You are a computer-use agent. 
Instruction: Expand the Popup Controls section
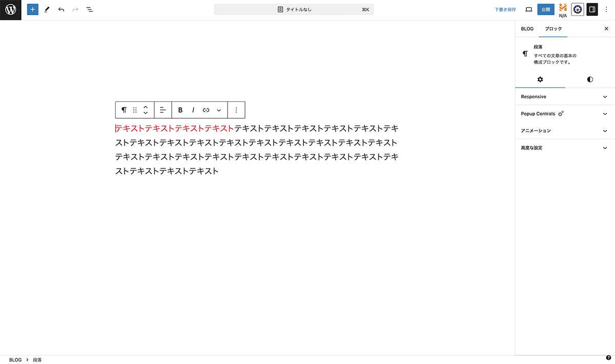564,114
